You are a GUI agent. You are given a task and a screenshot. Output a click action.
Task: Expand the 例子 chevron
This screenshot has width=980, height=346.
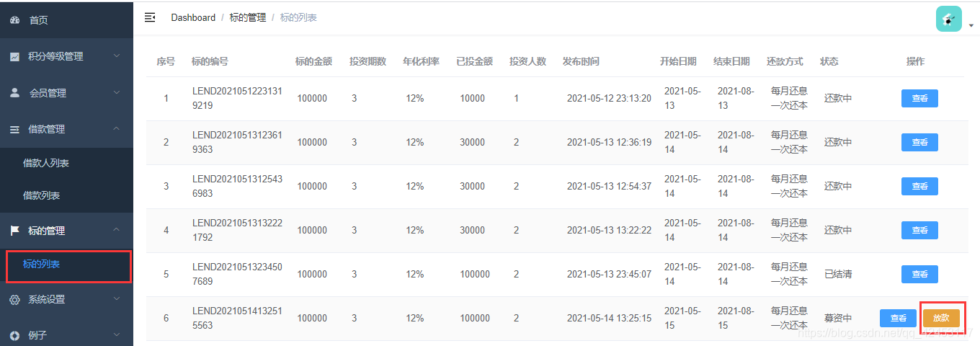tap(117, 335)
